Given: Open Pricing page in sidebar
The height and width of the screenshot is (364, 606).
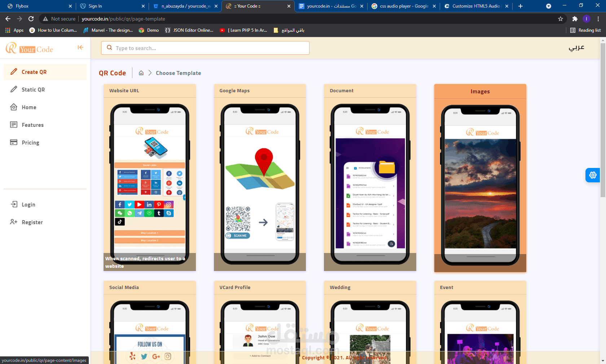Looking at the screenshot, I should click(45, 143).
